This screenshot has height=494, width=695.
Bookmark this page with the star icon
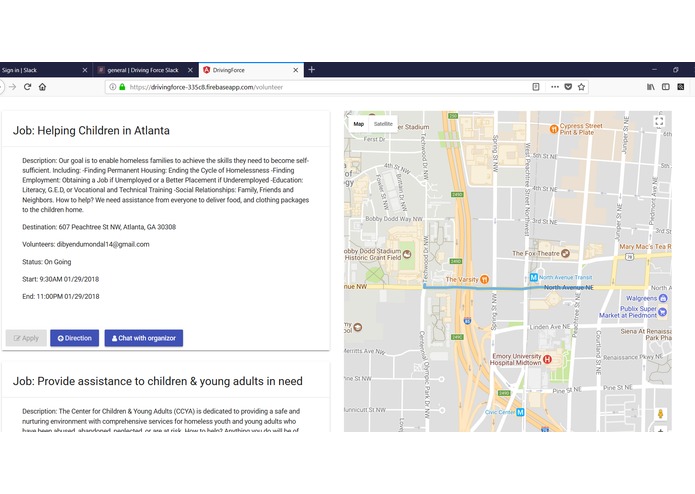point(582,87)
